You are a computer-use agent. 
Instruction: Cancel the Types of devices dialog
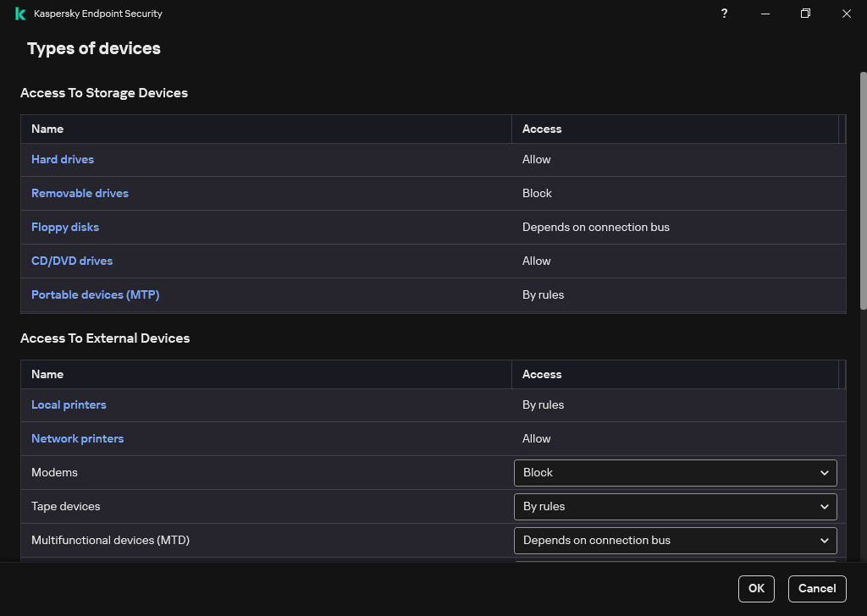click(816, 588)
